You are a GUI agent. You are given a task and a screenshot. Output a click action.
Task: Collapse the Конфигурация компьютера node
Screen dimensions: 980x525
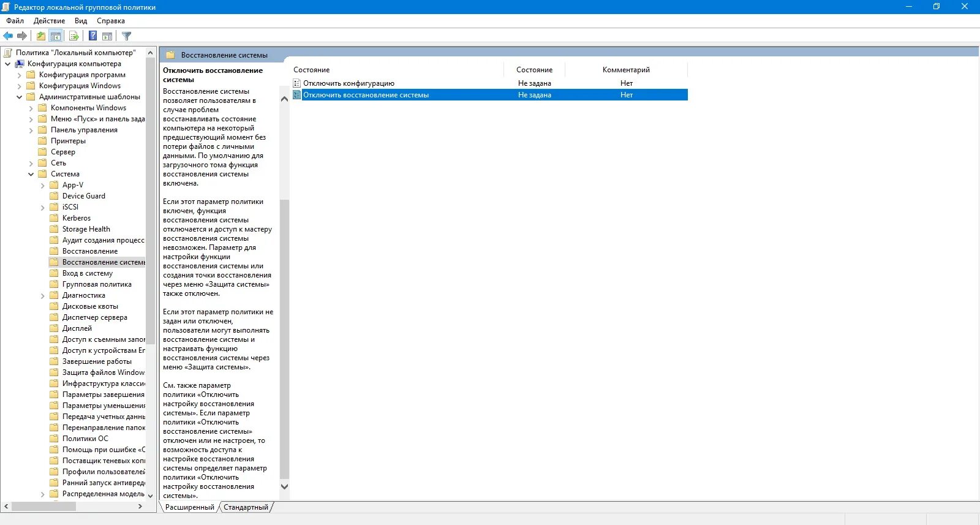pyautogui.click(x=7, y=64)
